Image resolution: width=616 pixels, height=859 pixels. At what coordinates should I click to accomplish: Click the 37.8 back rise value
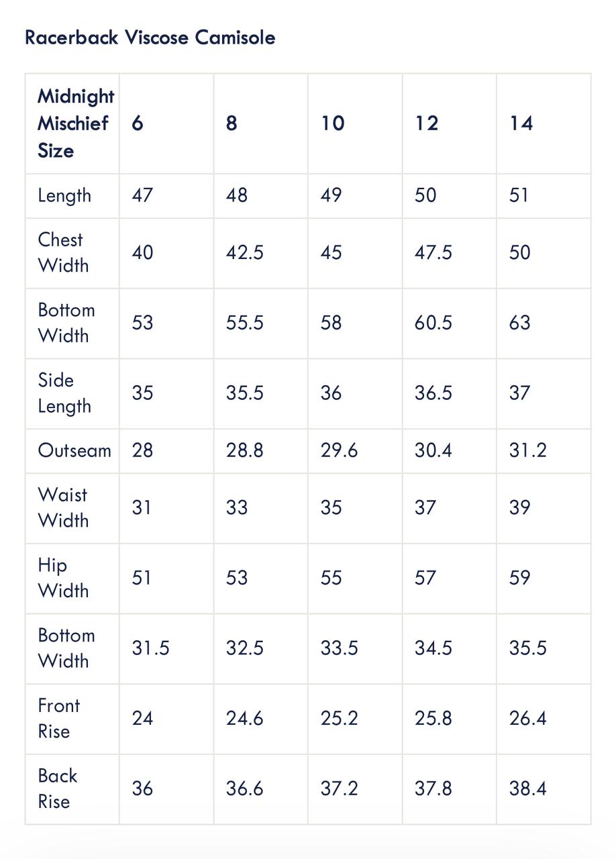pos(433,789)
